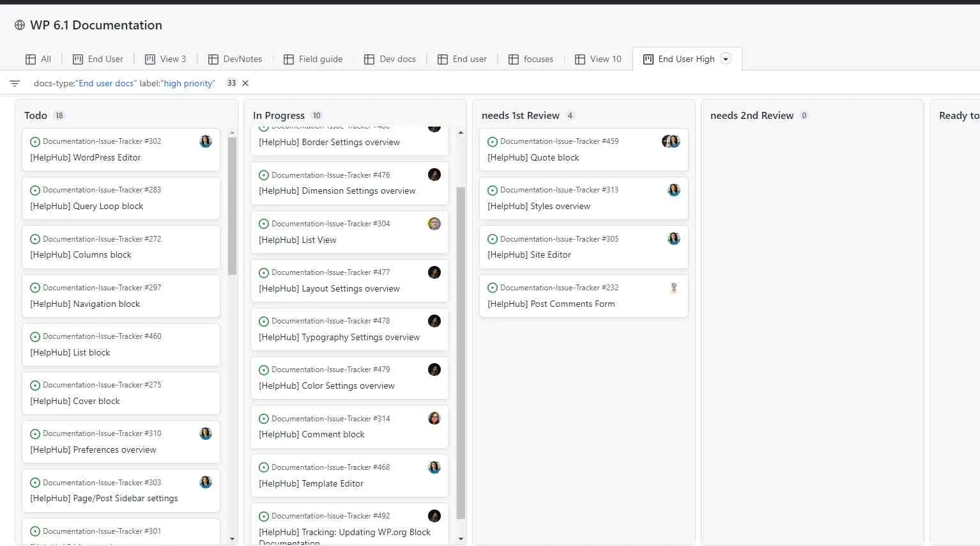Open the Styles overview issue
Screen dimensions: 980x546
(x=539, y=206)
